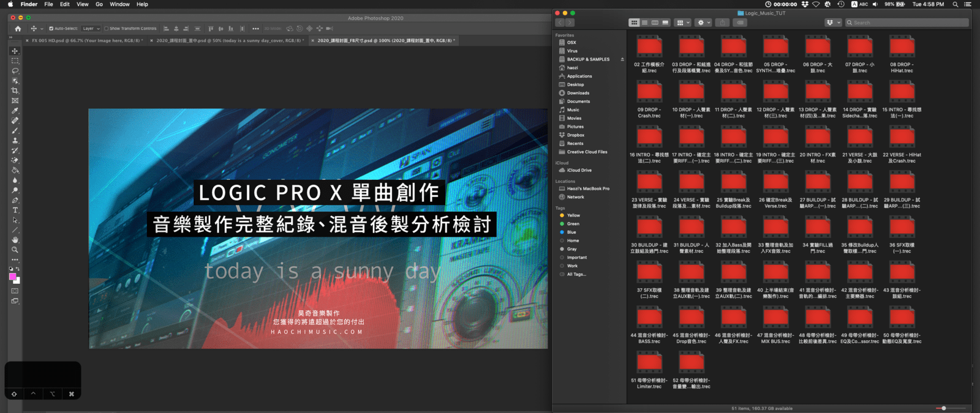The height and width of the screenshot is (413, 980).
Task: Click the Finder Share button
Action: click(x=723, y=23)
